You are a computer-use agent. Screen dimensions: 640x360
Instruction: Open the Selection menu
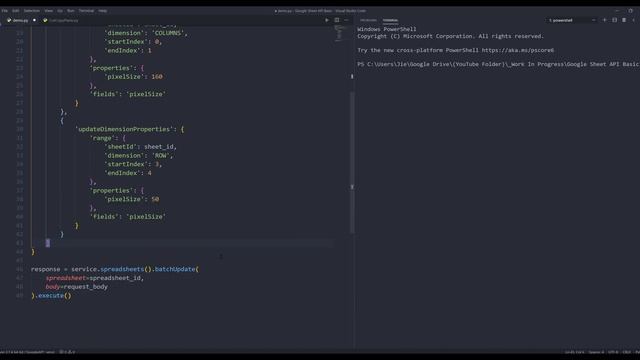pos(31,11)
